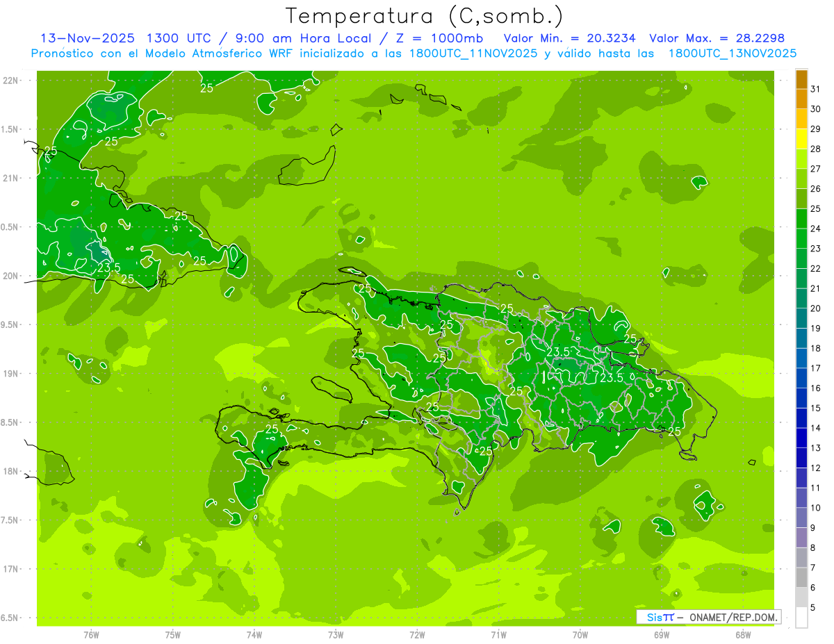
Task: Select the '18N' latitude label
Action: click(11, 471)
